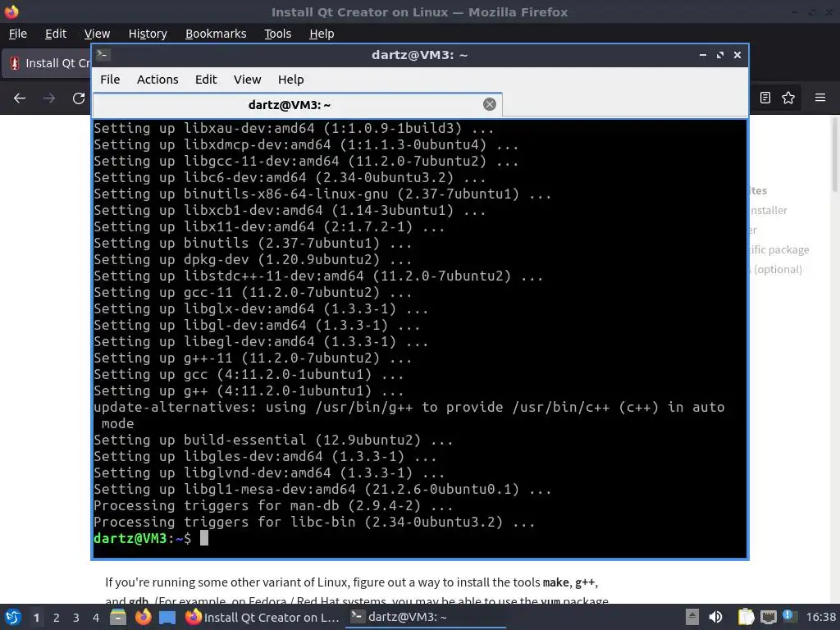Click the terminal icon in the title bar
Screen dimensions: 840x630
click(x=103, y=55)
